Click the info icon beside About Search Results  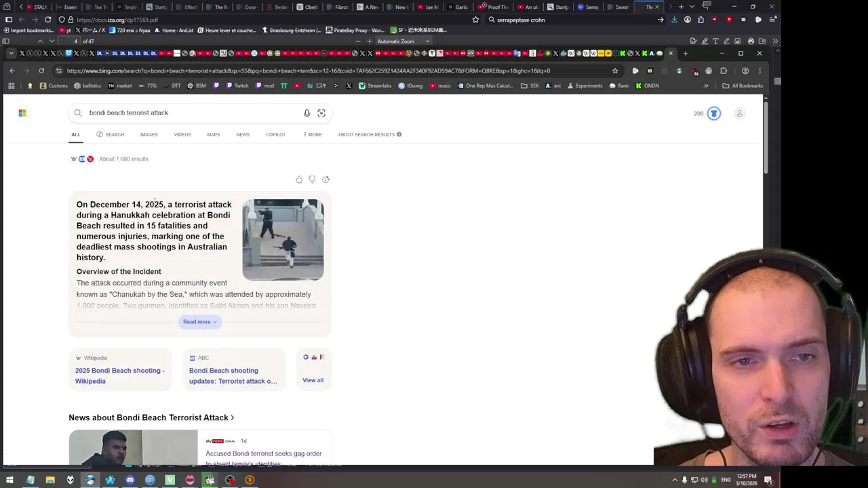click(x=399, y=134)
